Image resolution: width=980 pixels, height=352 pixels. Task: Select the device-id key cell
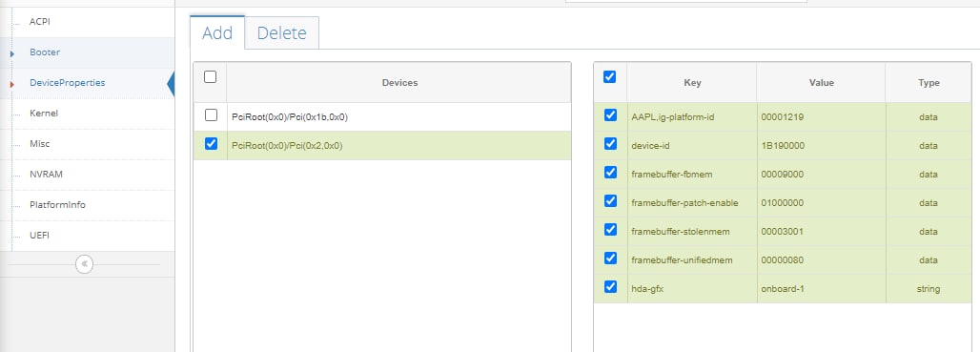point(692,146)
